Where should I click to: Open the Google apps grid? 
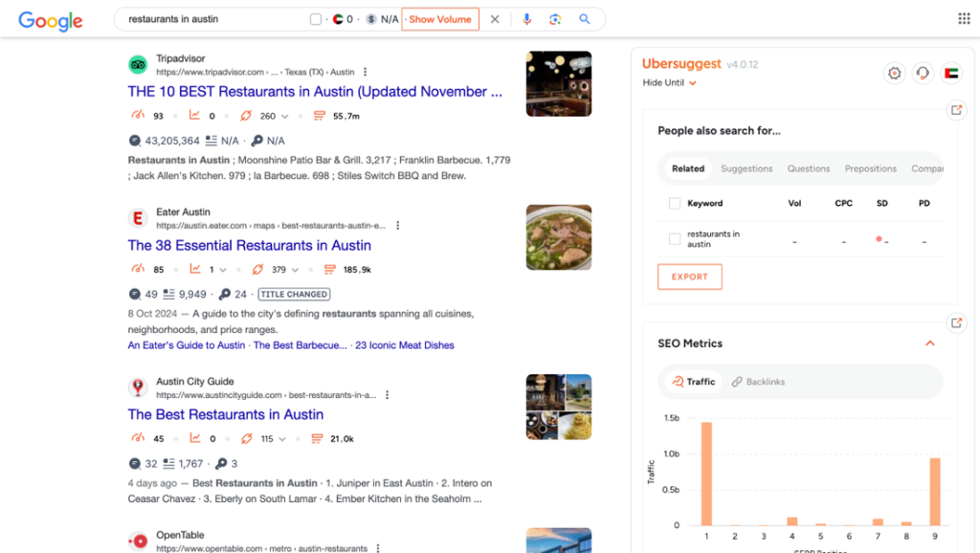click(x=964, y=19)
